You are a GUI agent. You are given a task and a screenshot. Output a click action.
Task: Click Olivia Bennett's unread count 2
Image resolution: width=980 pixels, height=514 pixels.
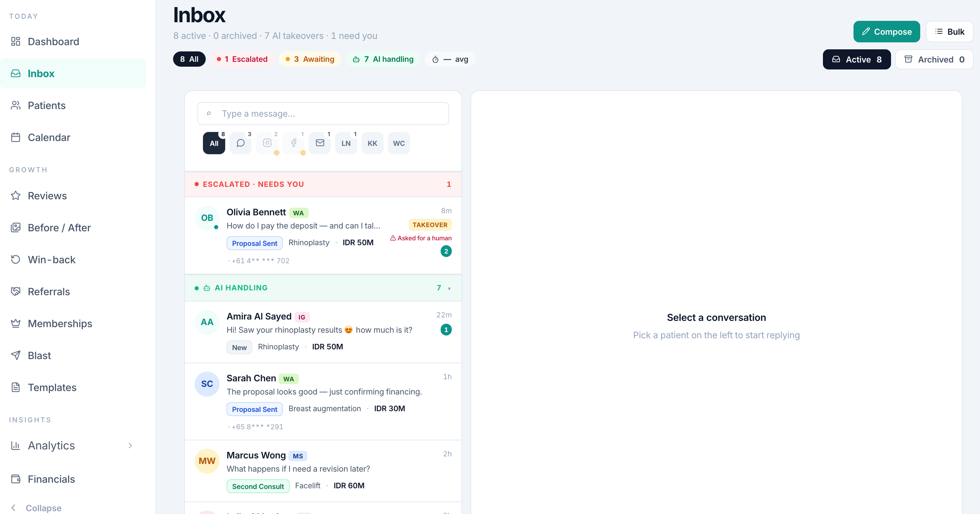coord(446,251)
